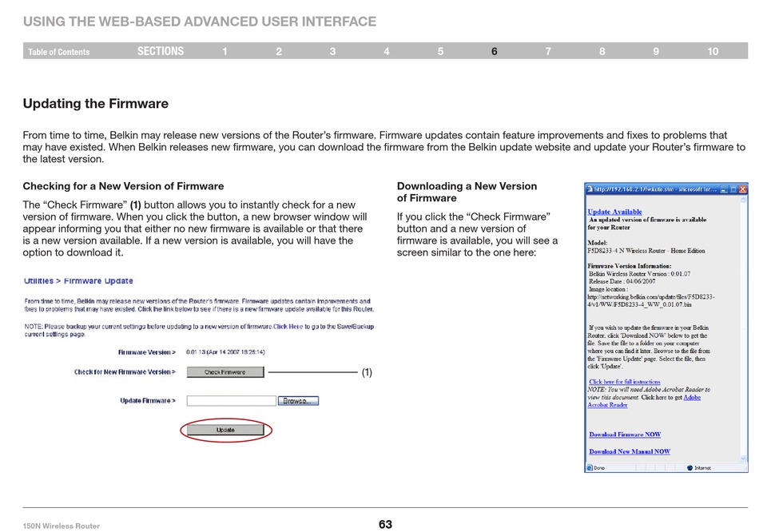
Task: Click page number 63 in footer
Action: click(385, 524)
